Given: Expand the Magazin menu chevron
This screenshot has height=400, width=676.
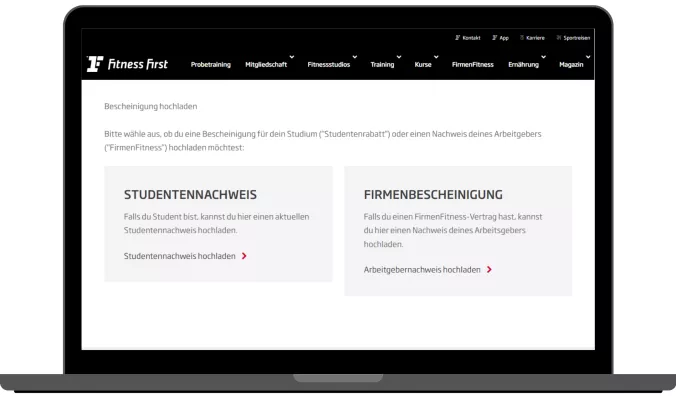Looking at the screenshot, I should tap(588, 57).
